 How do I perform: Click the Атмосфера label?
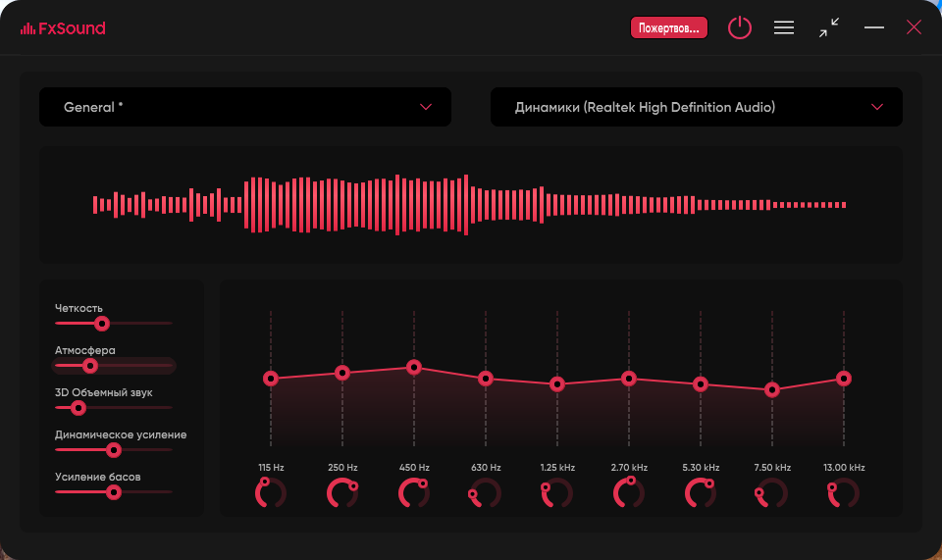click(84, 350)
